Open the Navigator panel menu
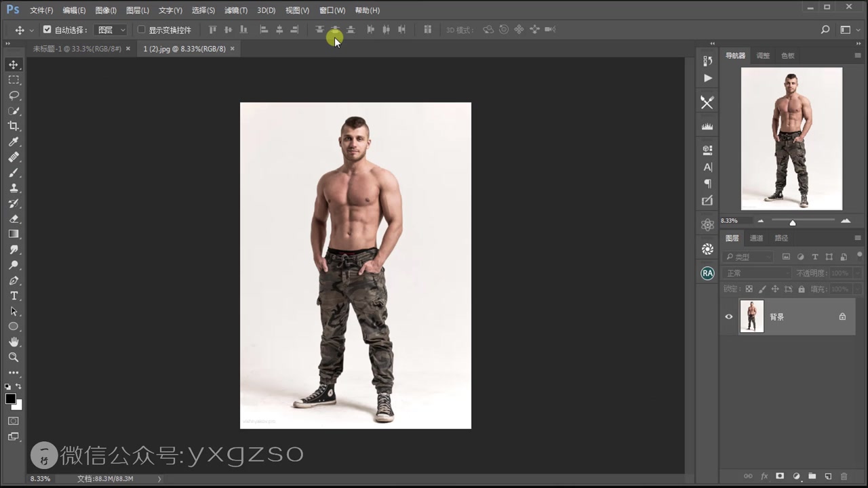The image size is (868, 488). point(857,56)
